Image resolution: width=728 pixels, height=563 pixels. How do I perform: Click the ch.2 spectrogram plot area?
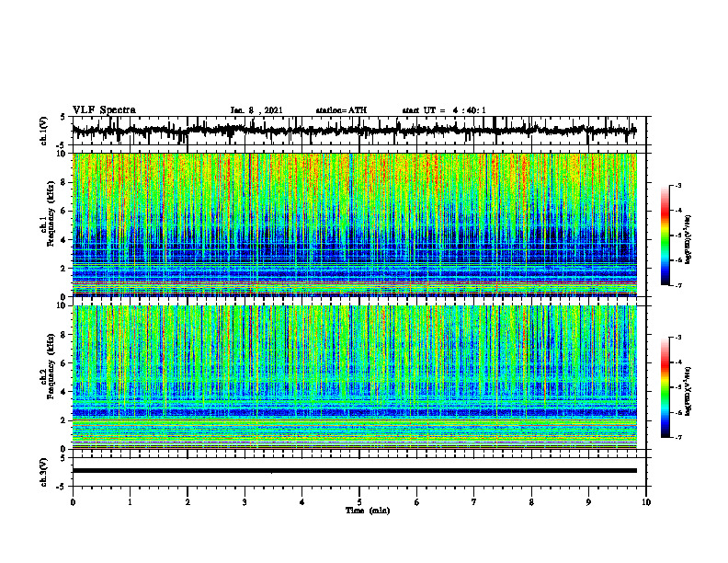click(355, 377)
